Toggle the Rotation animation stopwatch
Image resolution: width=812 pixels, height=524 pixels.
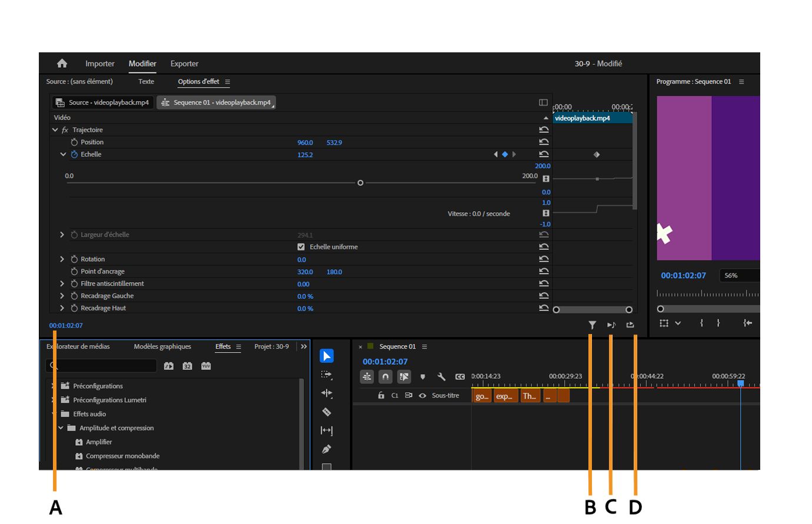pos(74,259)
